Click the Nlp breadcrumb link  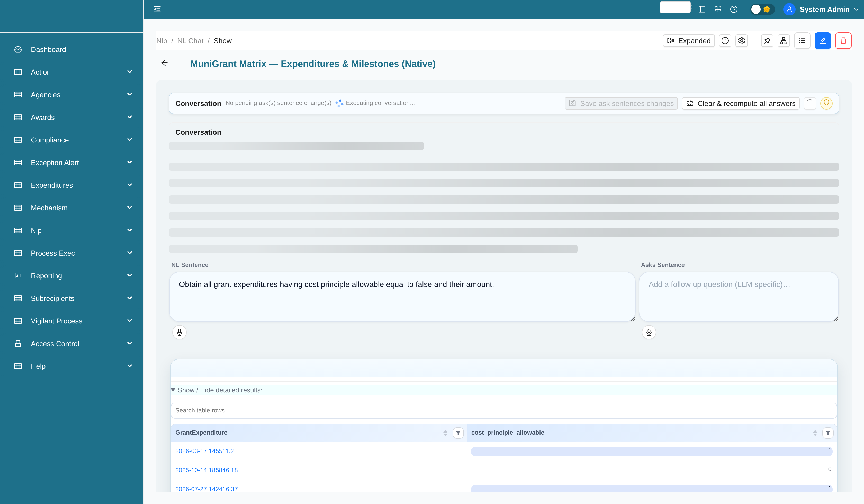161,41
